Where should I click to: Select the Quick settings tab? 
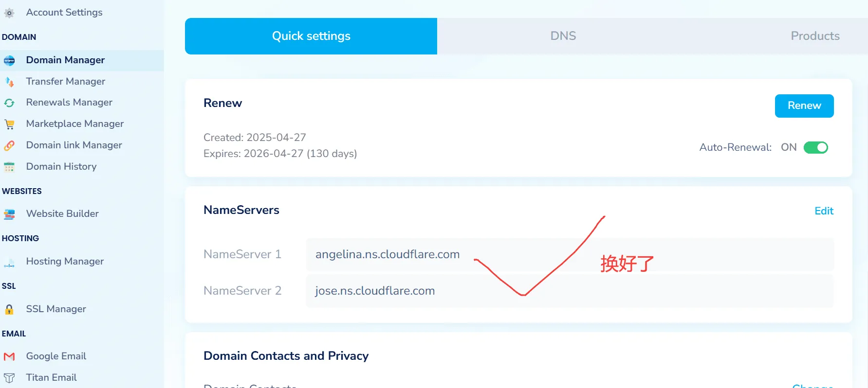coord(311,36)
